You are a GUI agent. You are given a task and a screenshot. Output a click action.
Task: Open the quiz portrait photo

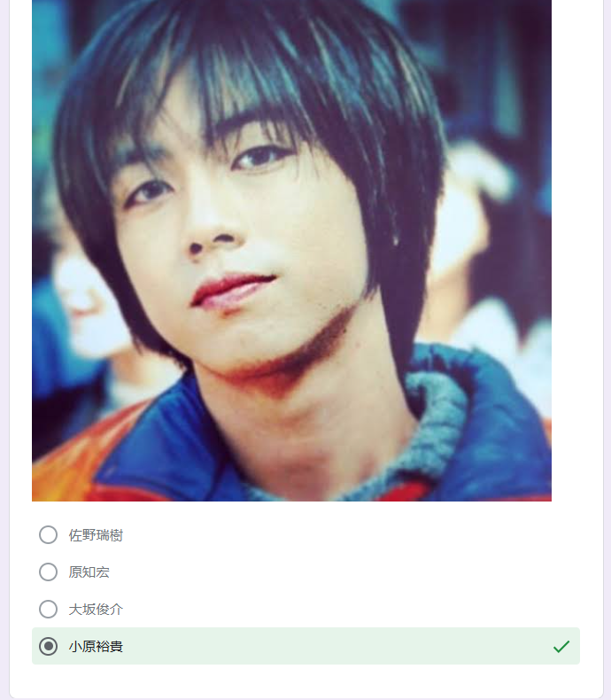291,251
